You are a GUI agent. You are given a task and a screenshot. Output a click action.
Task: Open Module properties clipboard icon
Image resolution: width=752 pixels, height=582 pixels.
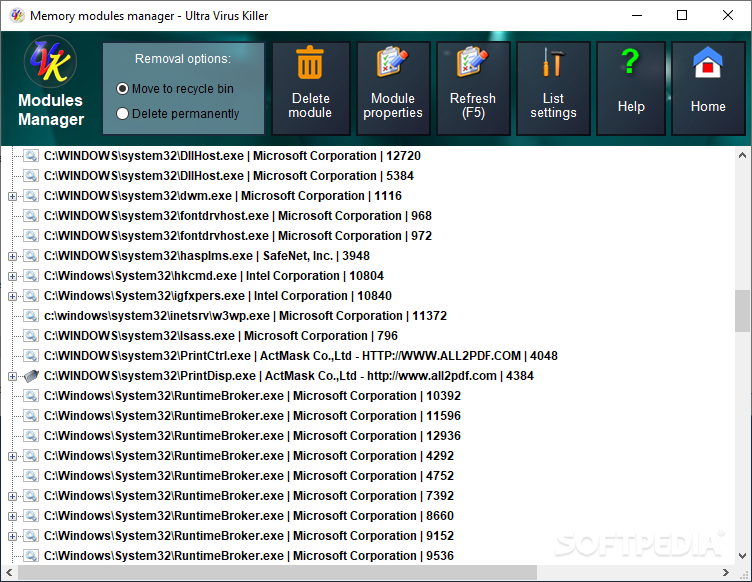coord(392,62)
